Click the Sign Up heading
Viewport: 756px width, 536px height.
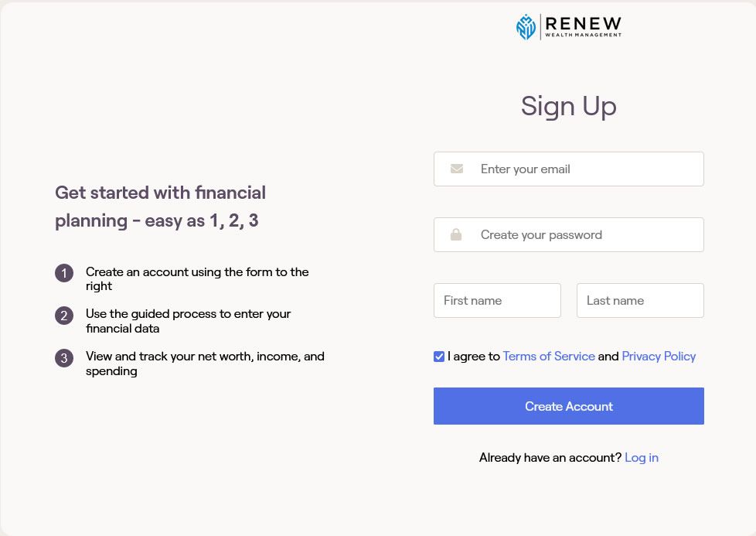coord(569,106)
